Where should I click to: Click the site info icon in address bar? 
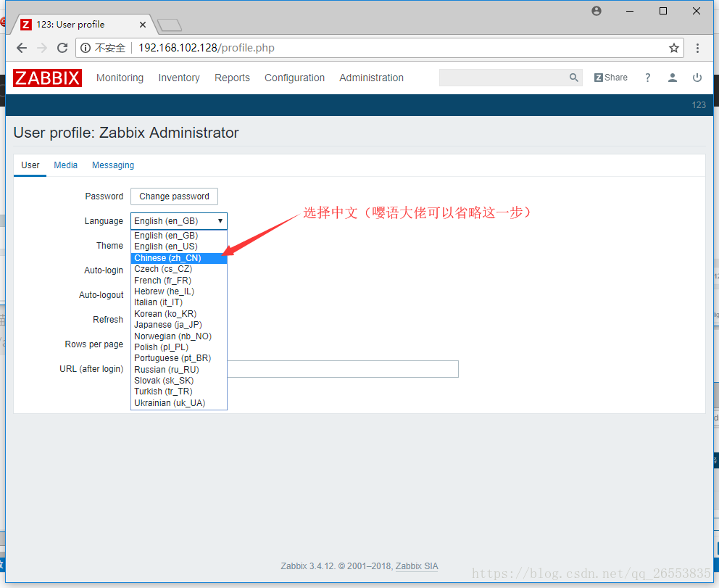86,48
